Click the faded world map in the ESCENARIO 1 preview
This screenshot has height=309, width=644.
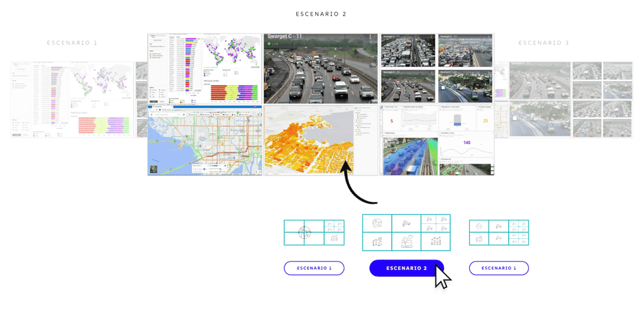pyautogui.click(x=102, y=81)
